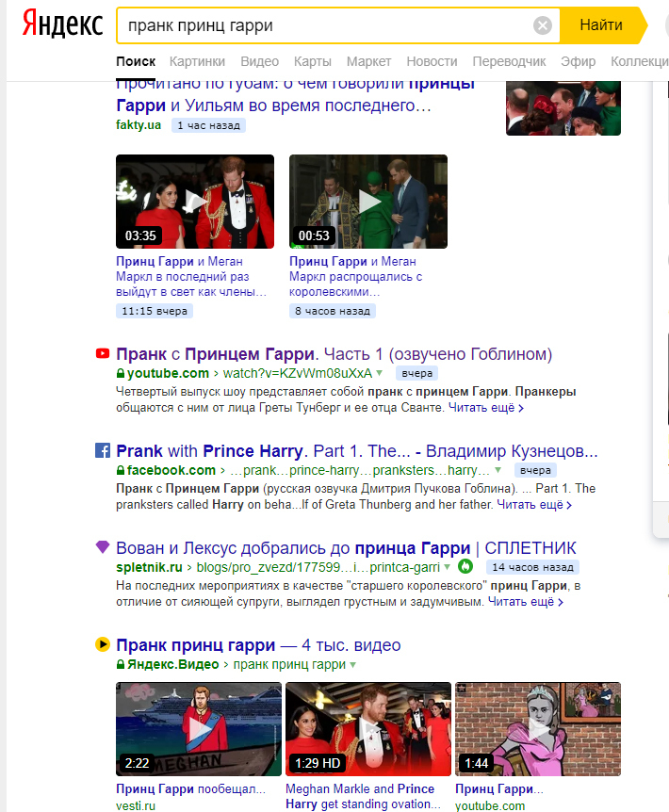Expand the youtube.com result dropdown arrow
The height and width of the screenshot is (812, 669).
click(380, 374)
